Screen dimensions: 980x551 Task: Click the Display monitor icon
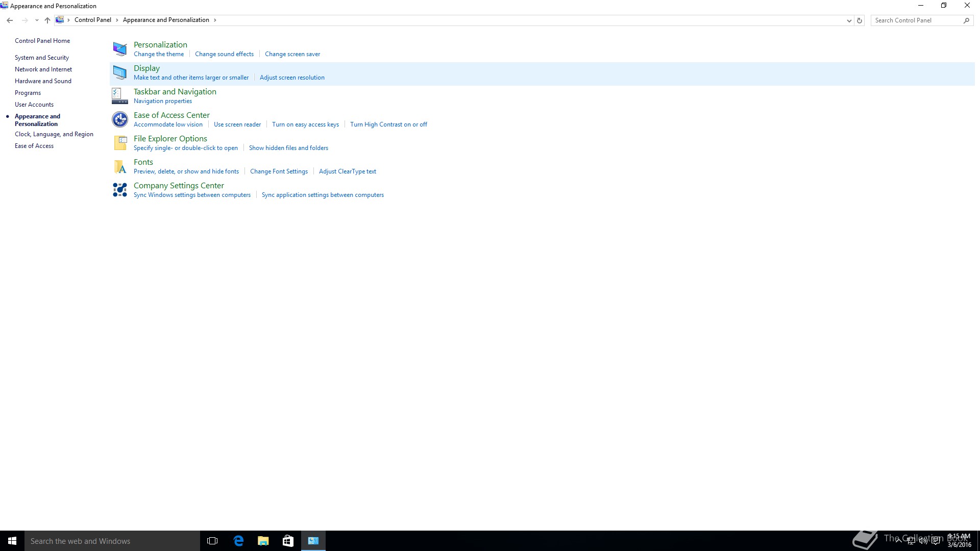(120, 72)
